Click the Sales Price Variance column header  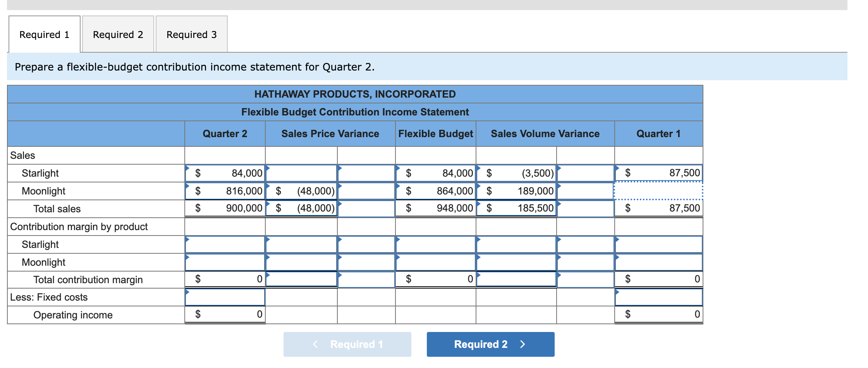pos(330,134)
